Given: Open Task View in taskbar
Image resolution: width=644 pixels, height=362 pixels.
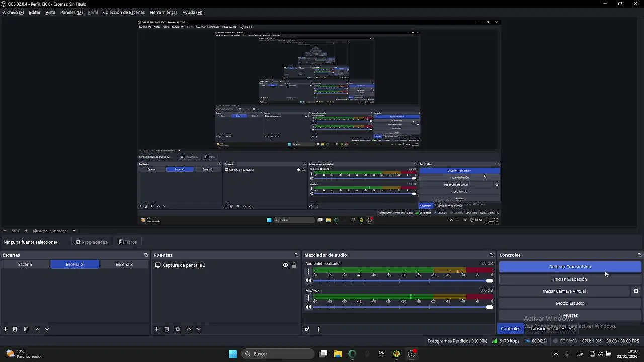Looking at the screenshot, I should [x=324, y=354].
